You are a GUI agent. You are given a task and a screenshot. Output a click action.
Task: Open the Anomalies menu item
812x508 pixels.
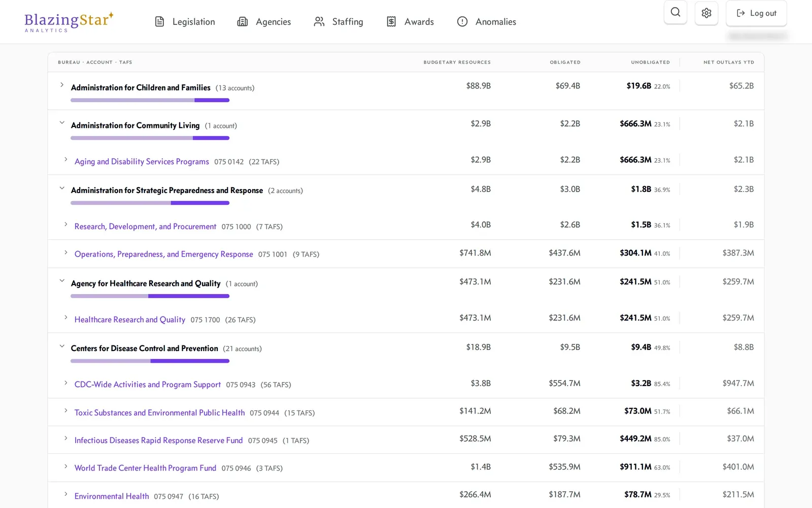[487, 22]
